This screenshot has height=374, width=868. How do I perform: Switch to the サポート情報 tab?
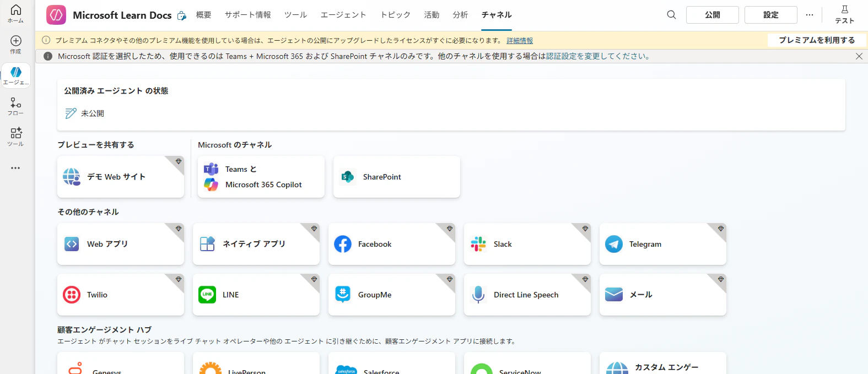247,15
